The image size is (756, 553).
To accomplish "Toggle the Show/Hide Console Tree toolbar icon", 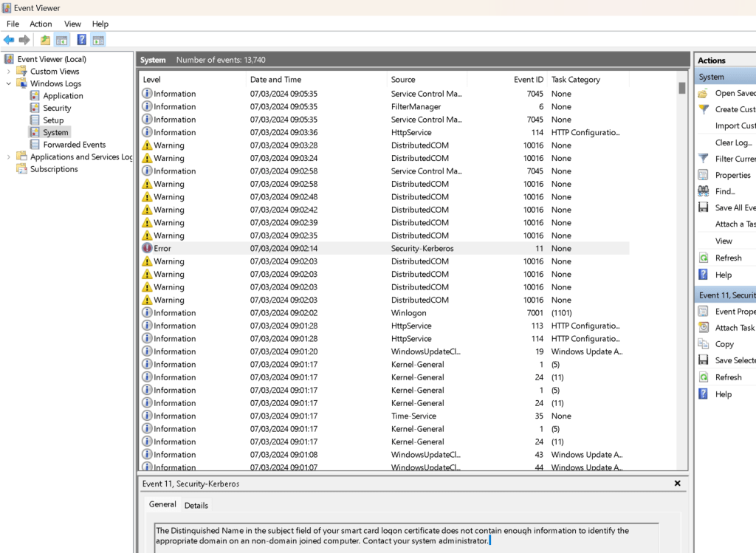I will (x=62, y=40).
